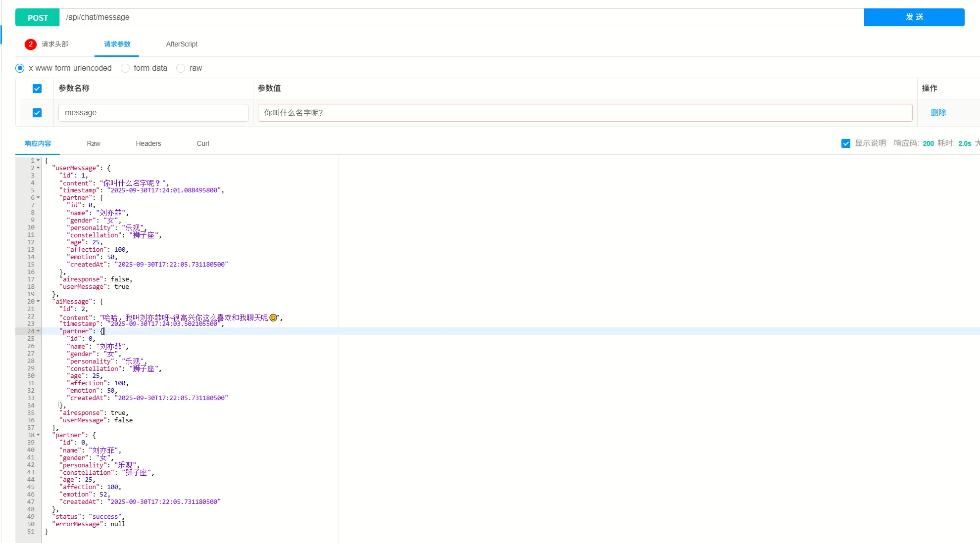Image resolution: width=980 pixels, height=543 pixels.
Task: Collapse root object at line 1
Action: pyautogui.click(x=38, y=160)
